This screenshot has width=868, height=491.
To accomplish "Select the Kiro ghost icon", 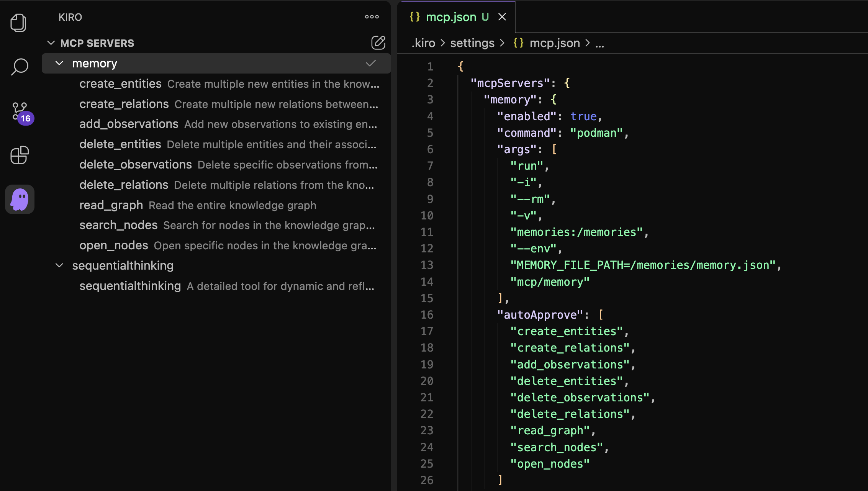I will [x=20, y=200].
